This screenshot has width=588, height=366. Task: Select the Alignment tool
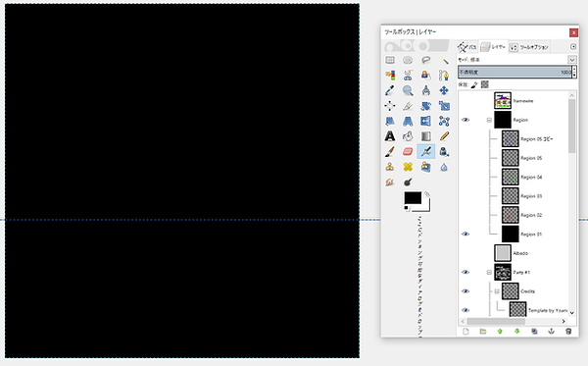[390, 106]
